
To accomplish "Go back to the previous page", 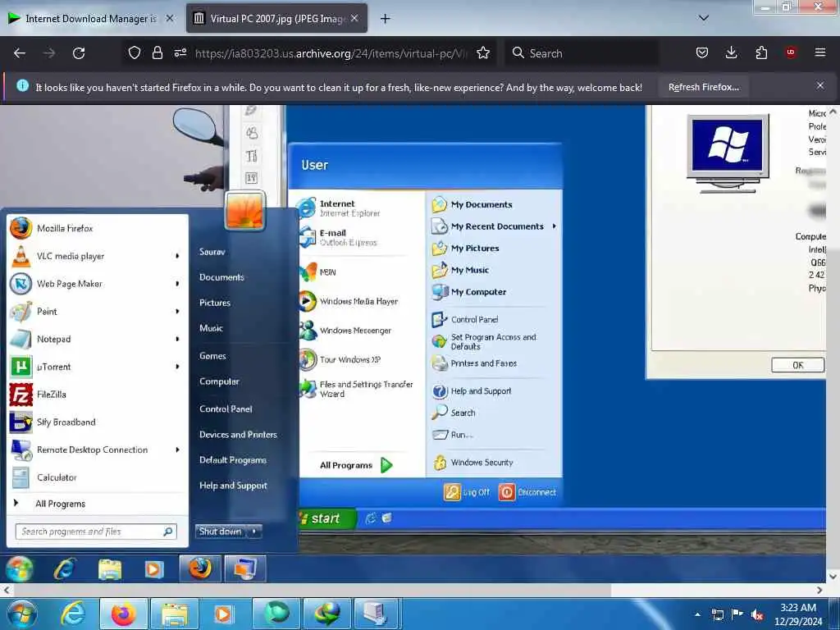I will pyautogui.click(x=20, y=53).
